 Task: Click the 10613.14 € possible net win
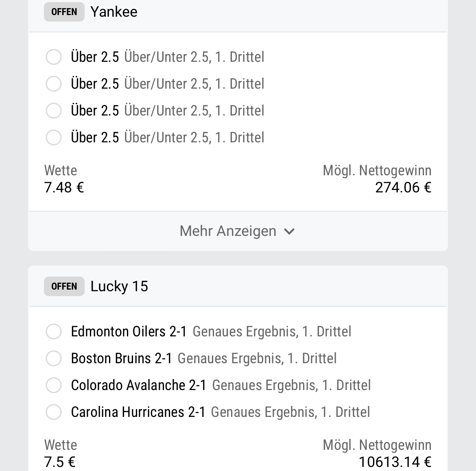pos(395,462)
